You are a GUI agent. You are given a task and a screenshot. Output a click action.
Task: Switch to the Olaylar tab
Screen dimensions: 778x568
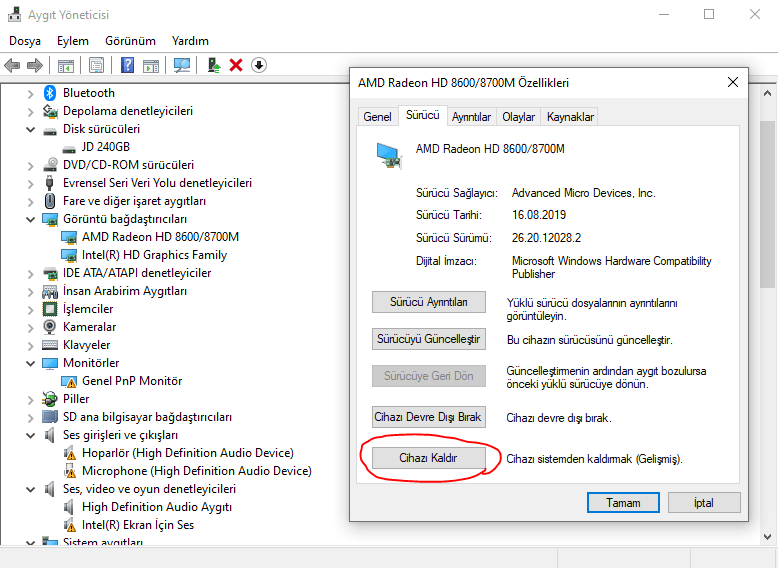click(x=518, y=117)
